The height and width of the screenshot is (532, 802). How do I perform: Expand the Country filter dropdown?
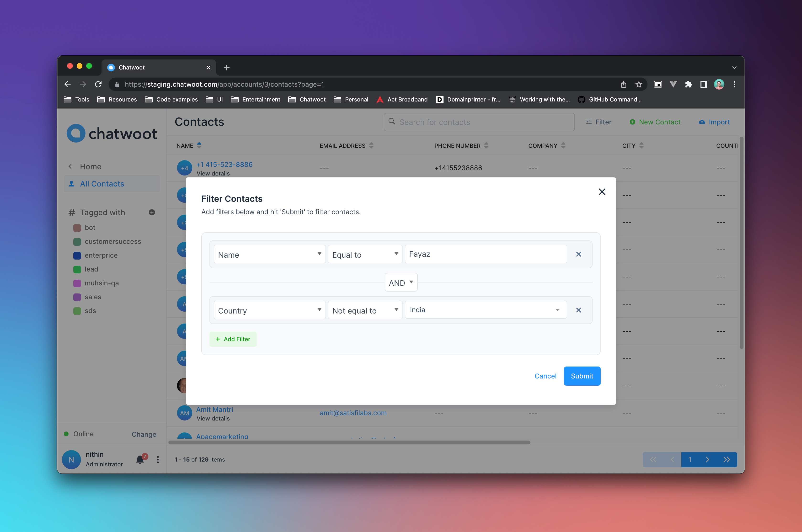tap(268, 310)
